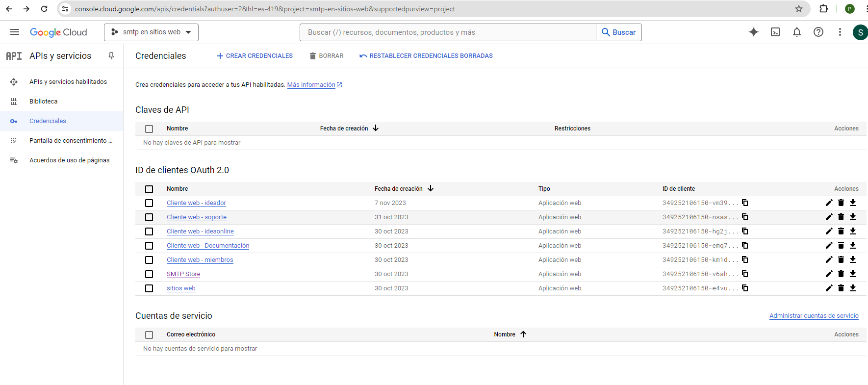Pin the APIs y servicios panel
The image size is (868, 385).
pos(111,56)
